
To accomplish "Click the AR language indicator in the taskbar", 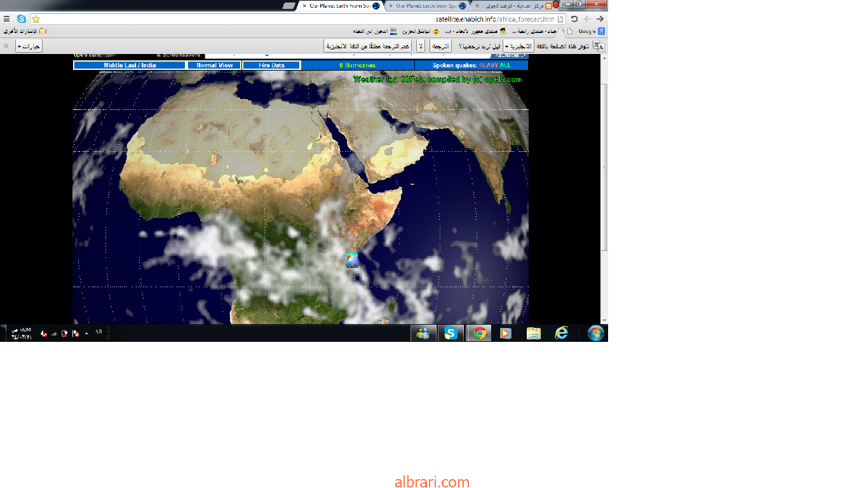I will point(98,331).
